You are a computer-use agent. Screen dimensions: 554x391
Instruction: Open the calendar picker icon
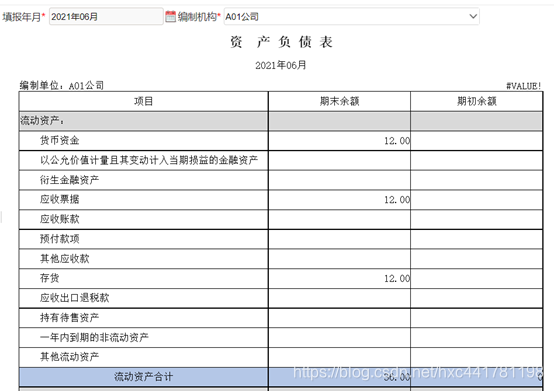click(170, 16)
